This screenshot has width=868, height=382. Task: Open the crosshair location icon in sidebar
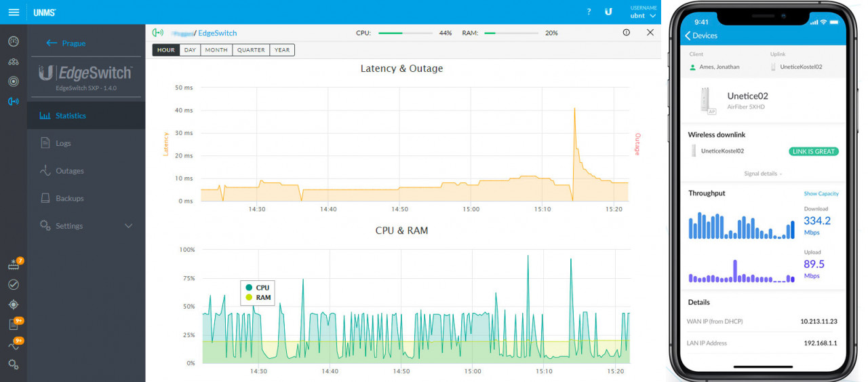(x=14, y=305)
